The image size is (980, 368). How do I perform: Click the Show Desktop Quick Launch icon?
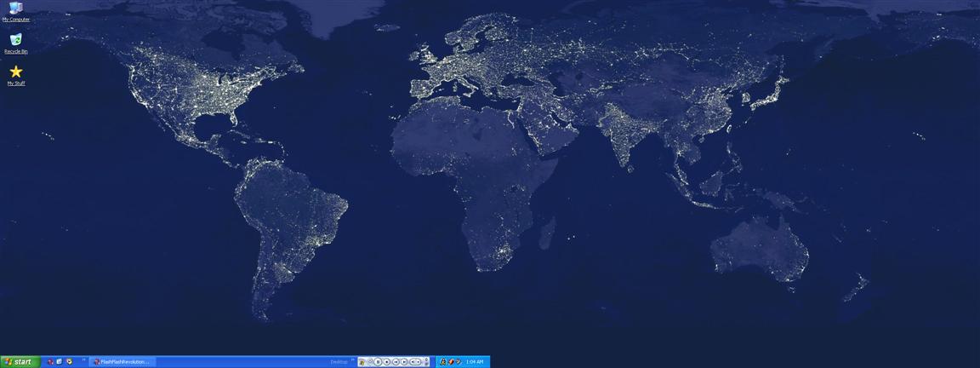point(60,362)
